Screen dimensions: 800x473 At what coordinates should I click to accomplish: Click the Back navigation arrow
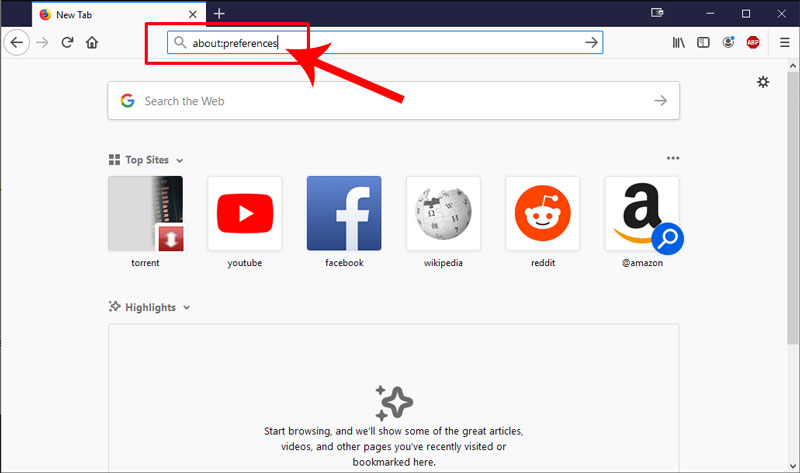(17, 42)
